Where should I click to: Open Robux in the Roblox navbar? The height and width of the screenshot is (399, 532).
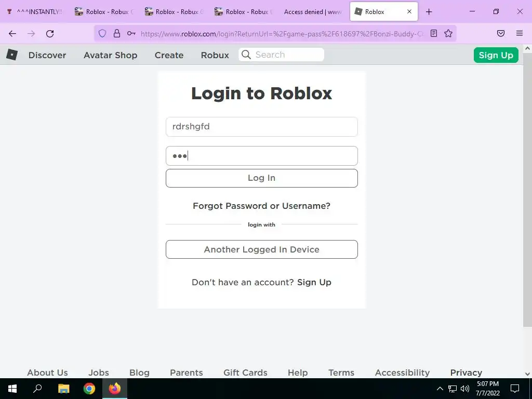(x=215, y=55)
